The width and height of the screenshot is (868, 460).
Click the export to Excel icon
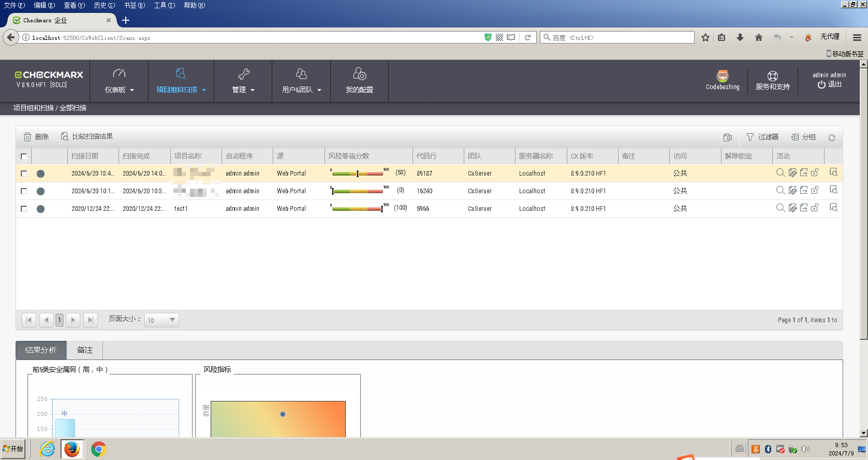pyautogui.click(x=728, y=137)
